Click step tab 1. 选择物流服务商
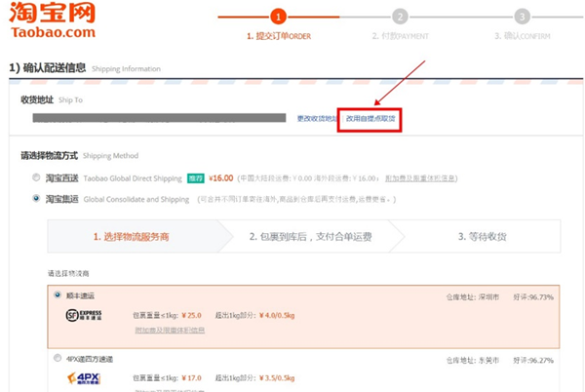The height and width of the screenshot is (392, 585). click(131, 237)
